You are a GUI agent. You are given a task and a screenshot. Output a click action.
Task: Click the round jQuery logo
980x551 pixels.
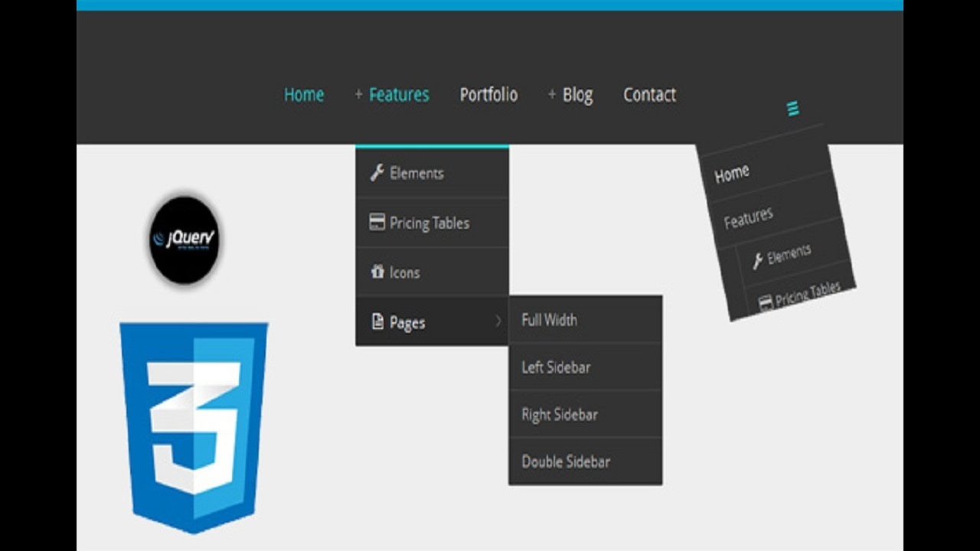[x=185, y=240]
